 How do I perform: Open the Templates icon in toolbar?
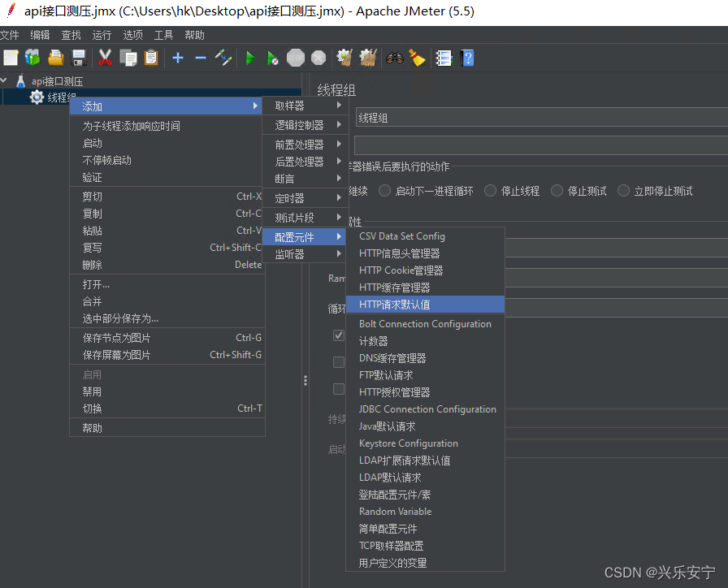tap(32, 58)
